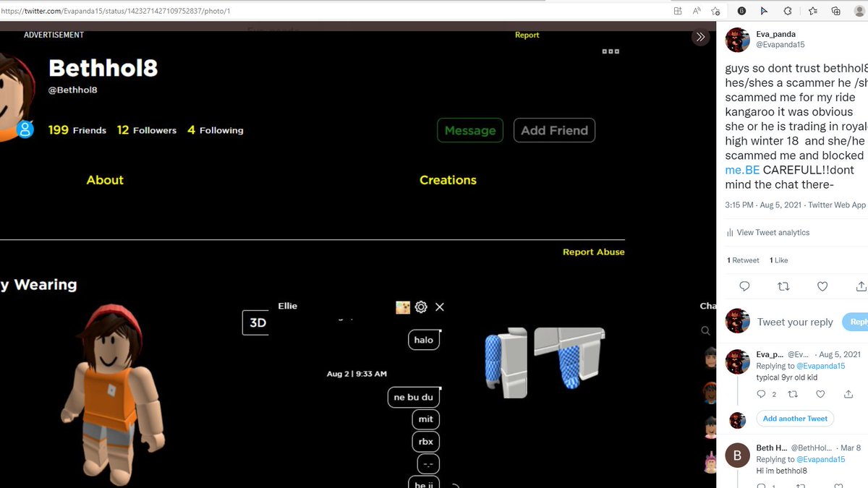868x488 pixels.
Task: Click the Report Abuse link
Action: [594, 252]
